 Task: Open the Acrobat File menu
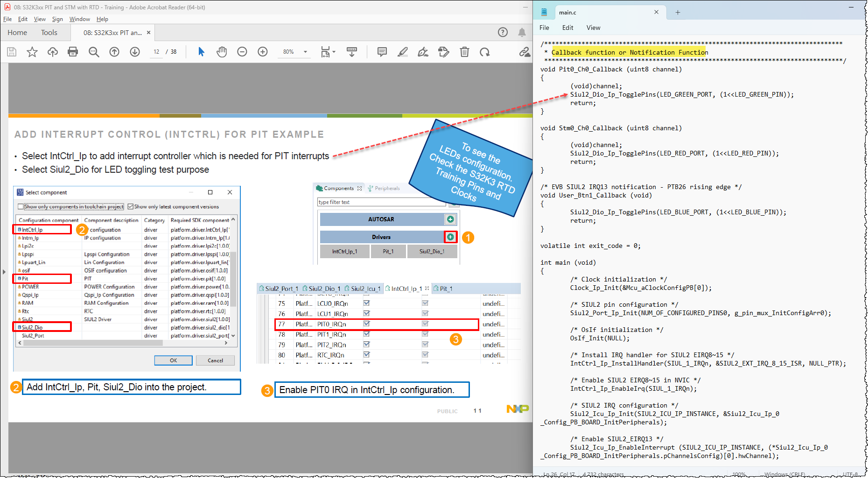[7, 19]
